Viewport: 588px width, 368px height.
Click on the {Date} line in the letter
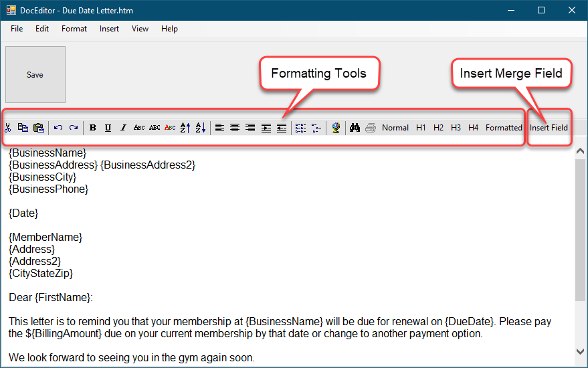tap(23, 213)
